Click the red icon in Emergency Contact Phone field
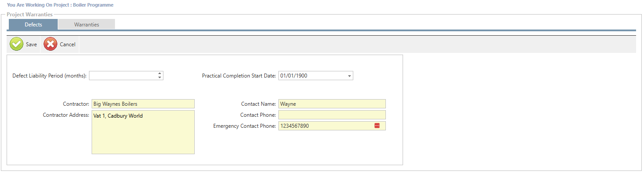This screenshot has width=644, height=174. point(377,126)
